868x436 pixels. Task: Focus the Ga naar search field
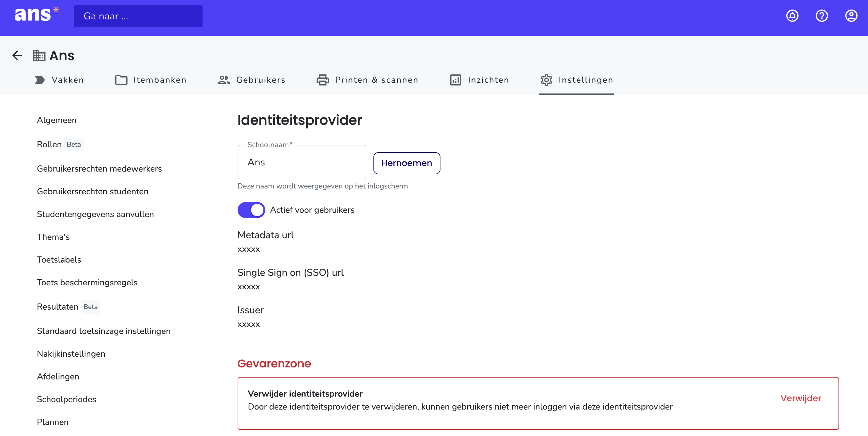coord(138,16)
